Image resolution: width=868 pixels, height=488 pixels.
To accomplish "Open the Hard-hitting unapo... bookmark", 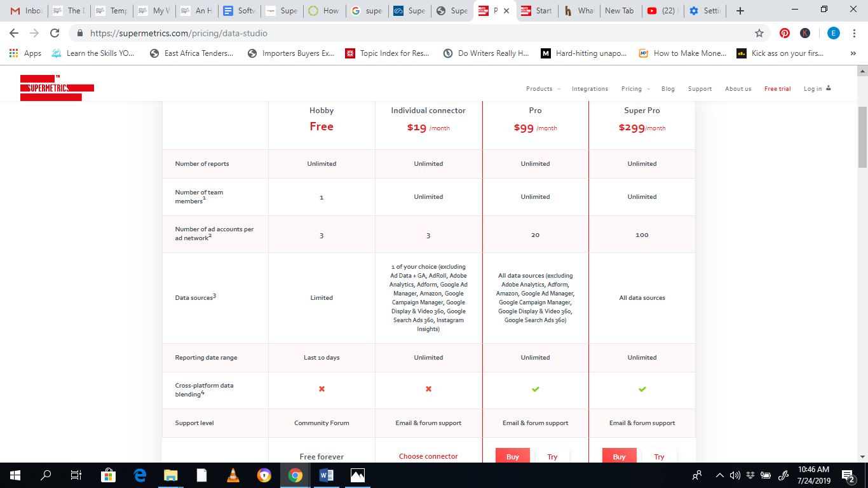I will click(x=584, y=53).
